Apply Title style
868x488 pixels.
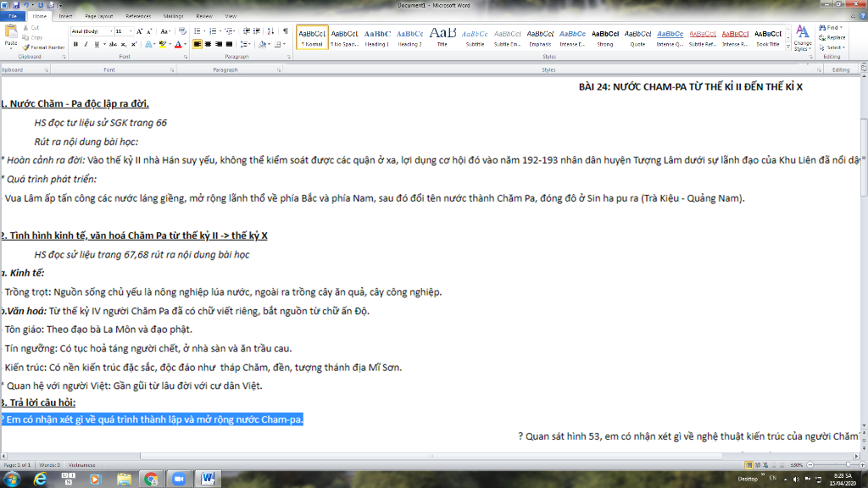click(x=442, y=37)
